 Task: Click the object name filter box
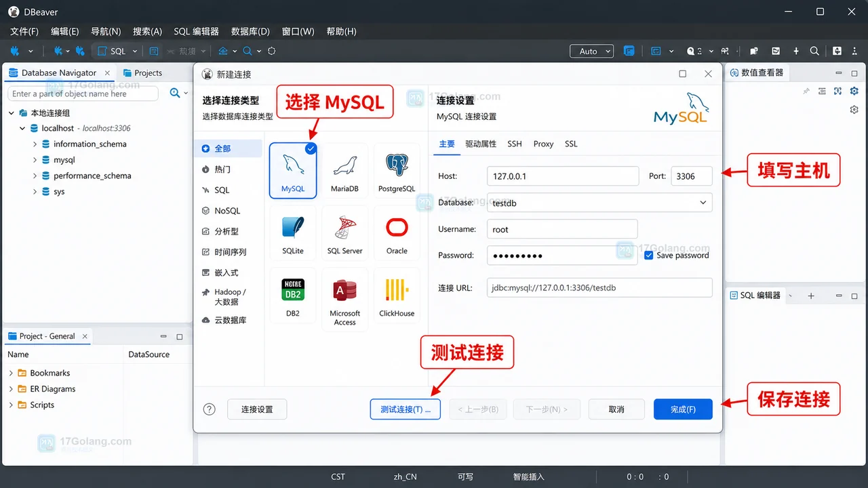point(83,94)
